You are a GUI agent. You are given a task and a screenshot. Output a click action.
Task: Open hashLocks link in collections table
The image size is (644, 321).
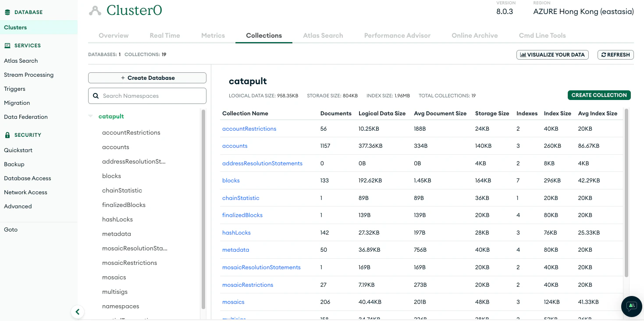[x=236, y=233]
